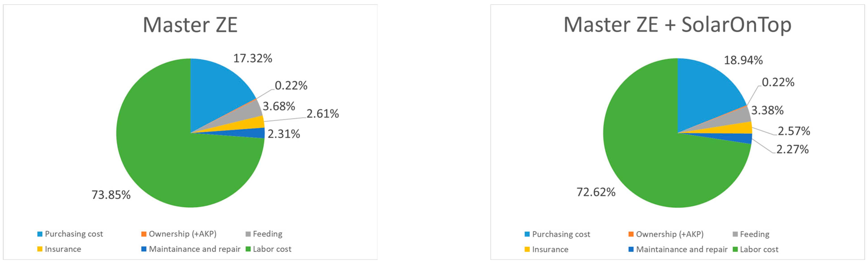
Task: Select the 72.62% Labor cost data label
Action: [596, 192]
